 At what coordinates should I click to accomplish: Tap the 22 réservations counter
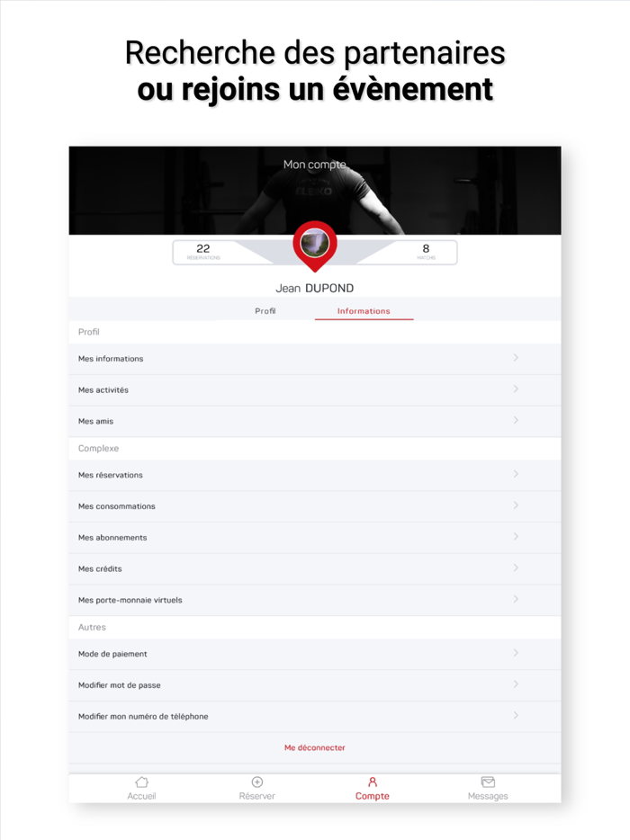(203, 252)
